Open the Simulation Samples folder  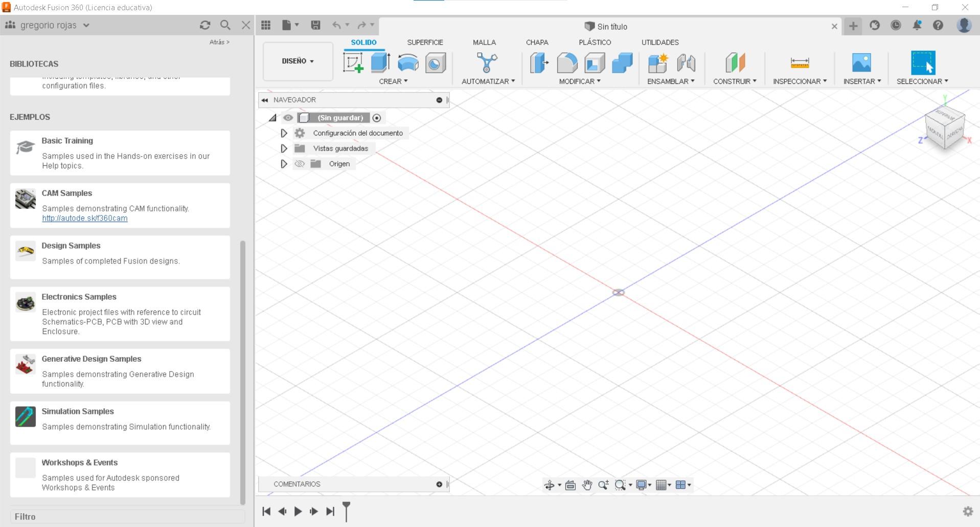[120, 423]
